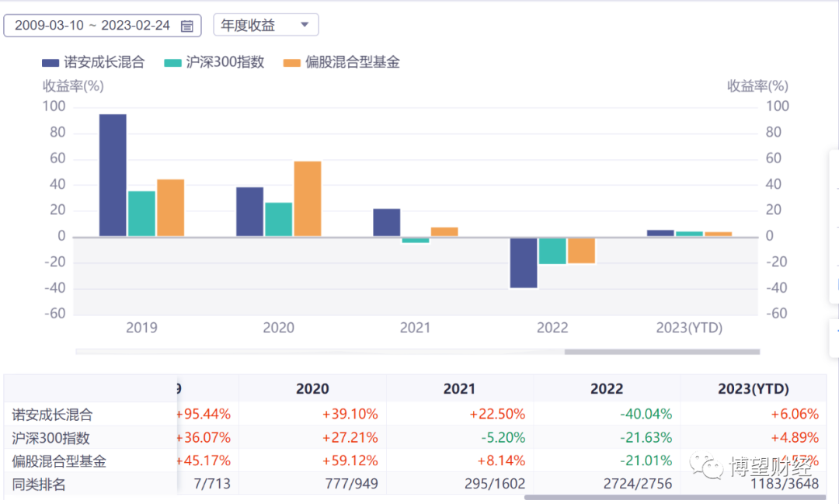Click the 1183/3648 ranking cell
Viewport: 839px width, 504px height.
click(785, 485)
